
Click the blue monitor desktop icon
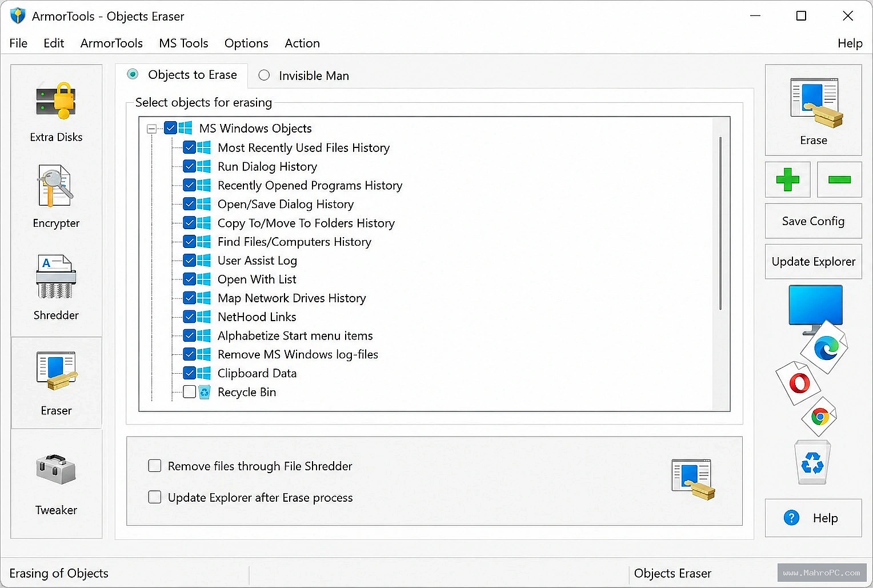click(x=815, y=309)
